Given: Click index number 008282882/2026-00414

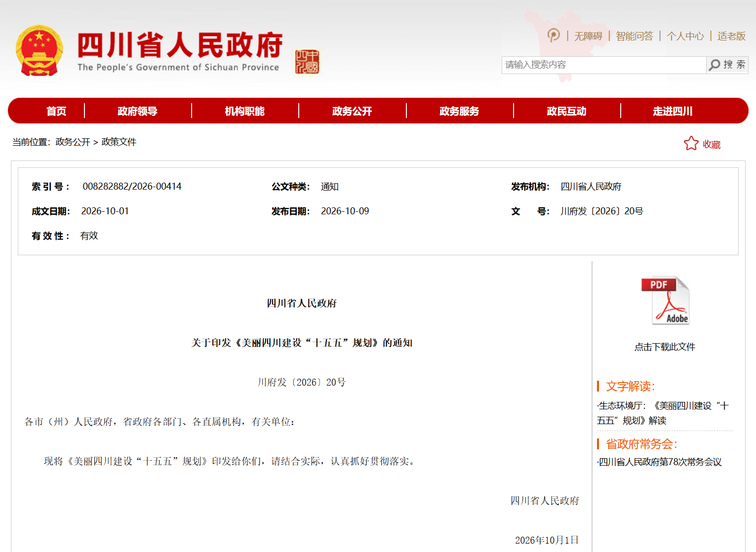Looking at the screenshot, I should (132, 187).
